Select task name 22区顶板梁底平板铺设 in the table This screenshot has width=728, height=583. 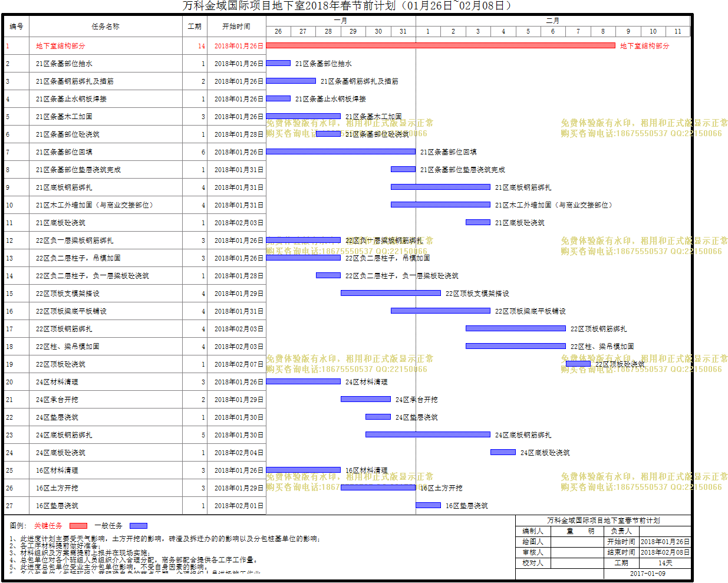tap(71, 311)
